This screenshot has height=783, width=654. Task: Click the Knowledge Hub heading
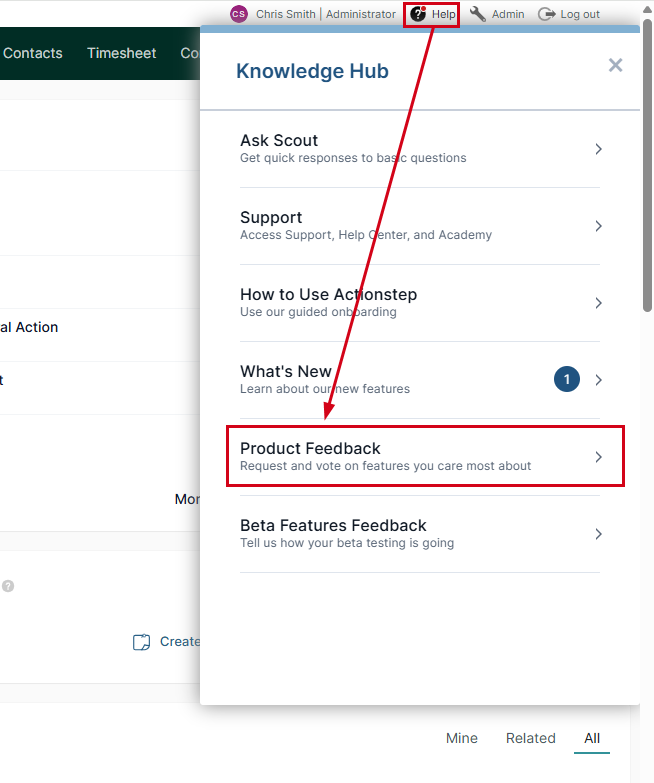[313, 71]
